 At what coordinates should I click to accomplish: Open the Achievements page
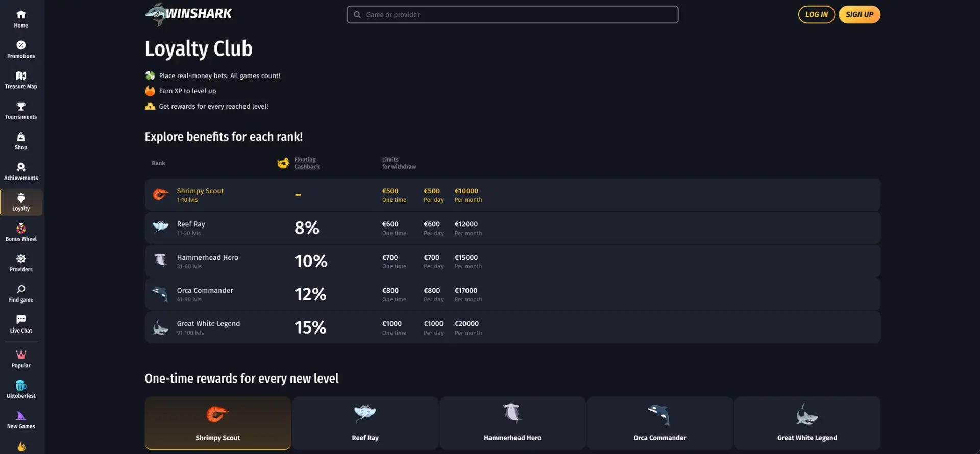tap(21, 172)
